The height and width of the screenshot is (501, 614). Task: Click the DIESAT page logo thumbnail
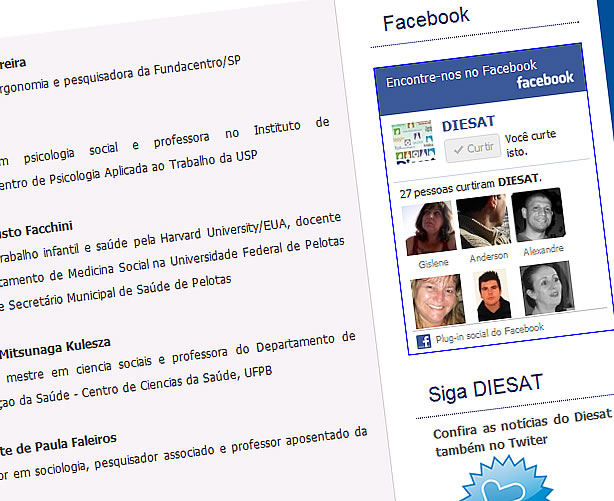click(414, 142)
